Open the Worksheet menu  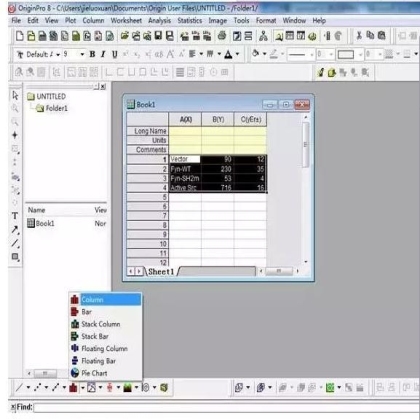[x=126, y=21]
